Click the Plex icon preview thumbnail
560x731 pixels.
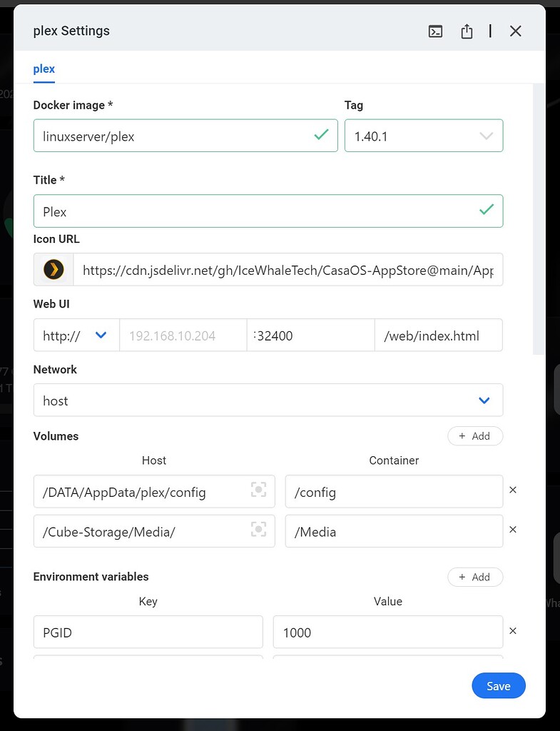54,269
